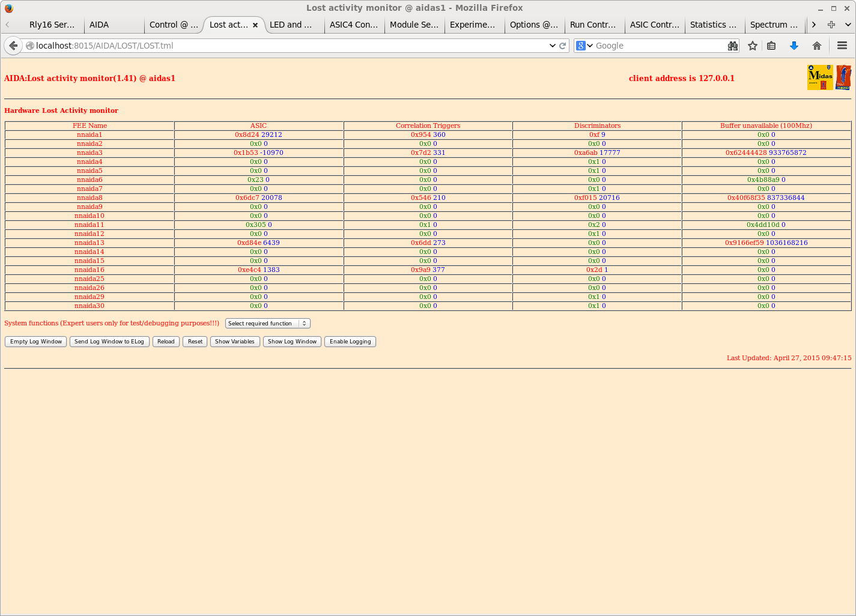Click Empty Log Window button
Viewport: 856px width, 616px height.
[x=36, y=342]
